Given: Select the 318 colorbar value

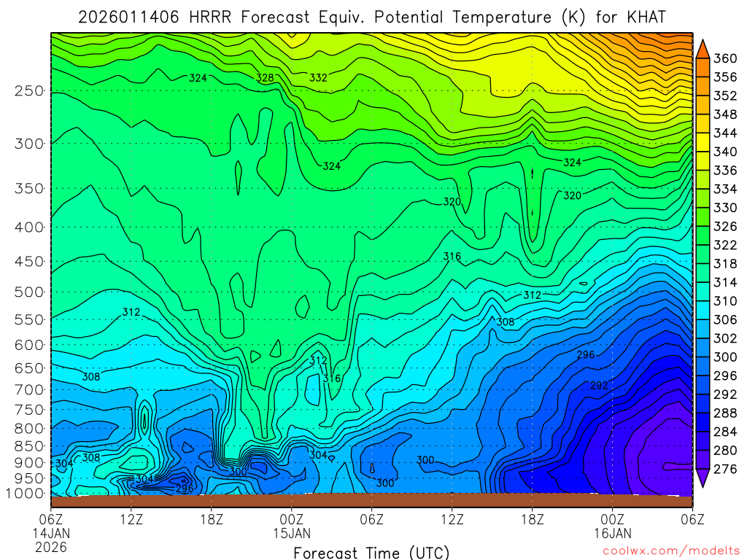Looking at the screenshot, I should coord(724,263).
